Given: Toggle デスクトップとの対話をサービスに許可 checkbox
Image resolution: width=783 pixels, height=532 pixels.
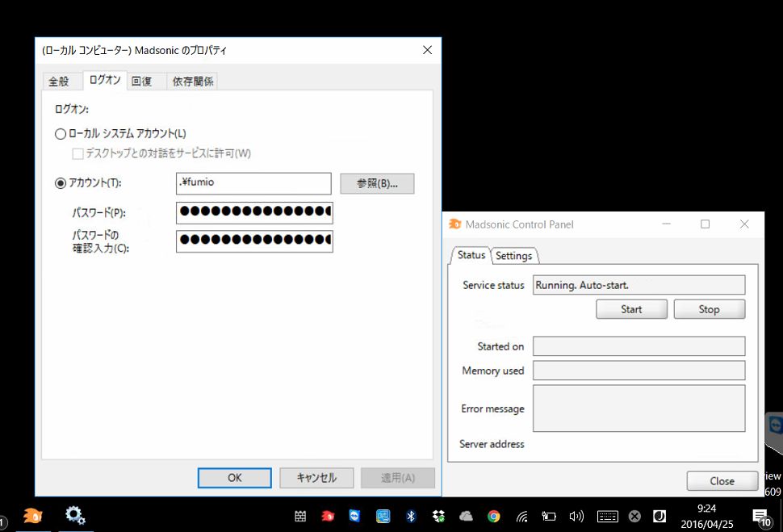Looking at the screenshot, I should 78,153.
